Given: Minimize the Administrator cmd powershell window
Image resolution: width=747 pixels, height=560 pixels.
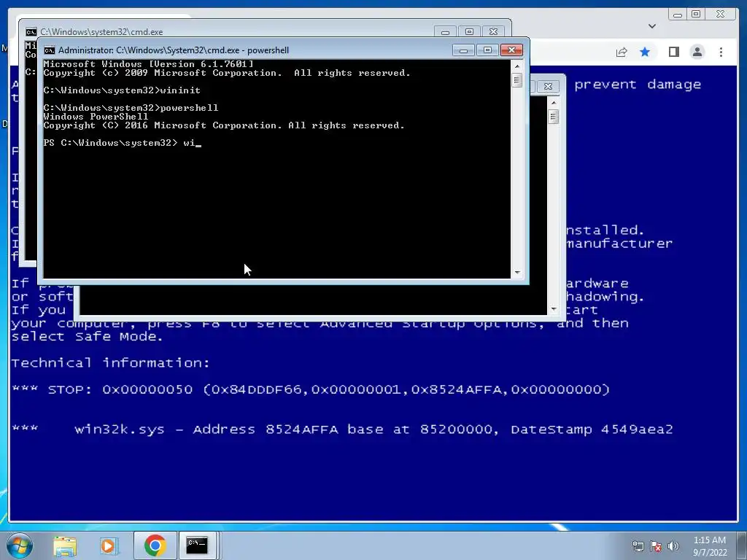Looking at the screenshot, I should (x=463, y=50).
